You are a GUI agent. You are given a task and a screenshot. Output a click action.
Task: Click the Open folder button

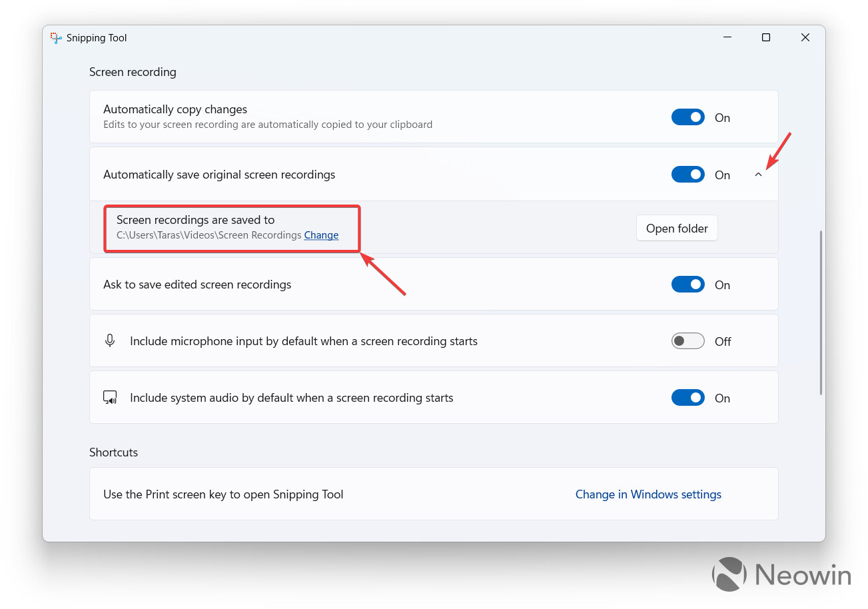pos(677,228)
